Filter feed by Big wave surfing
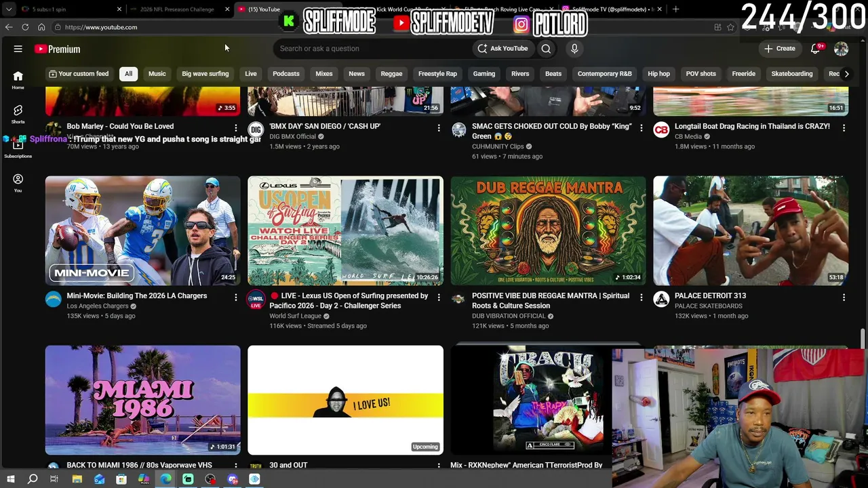The width and height of the screenshot is (868, 488). (205, 74)
